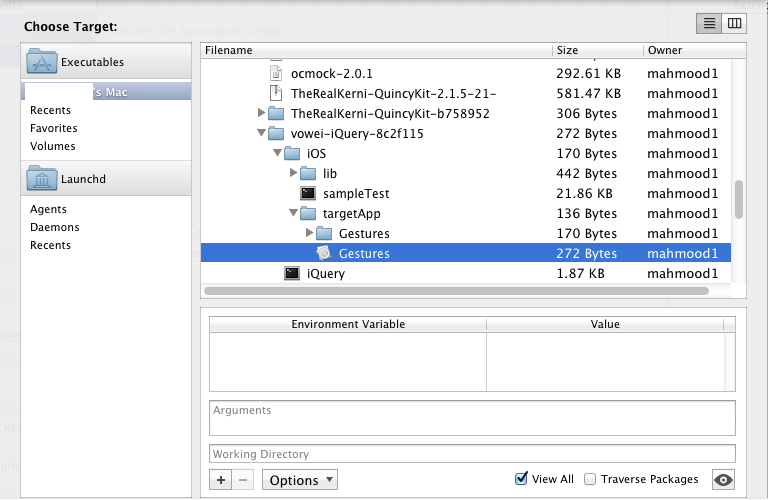768x500 pixels.
Task: Click the TheRealKerni-QuincyKit-b758952 folder icon
Action: click(276, 114)
